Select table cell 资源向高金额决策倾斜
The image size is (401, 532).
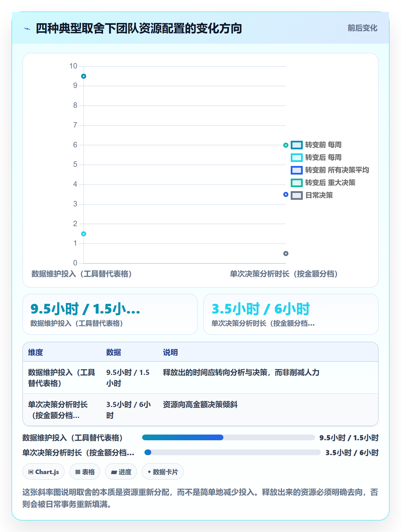200,404
